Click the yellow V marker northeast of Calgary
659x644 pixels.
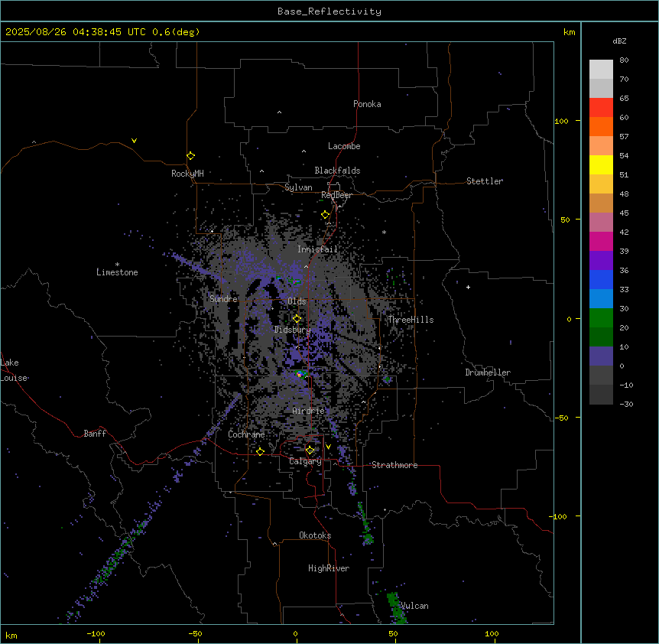(328, 447)
